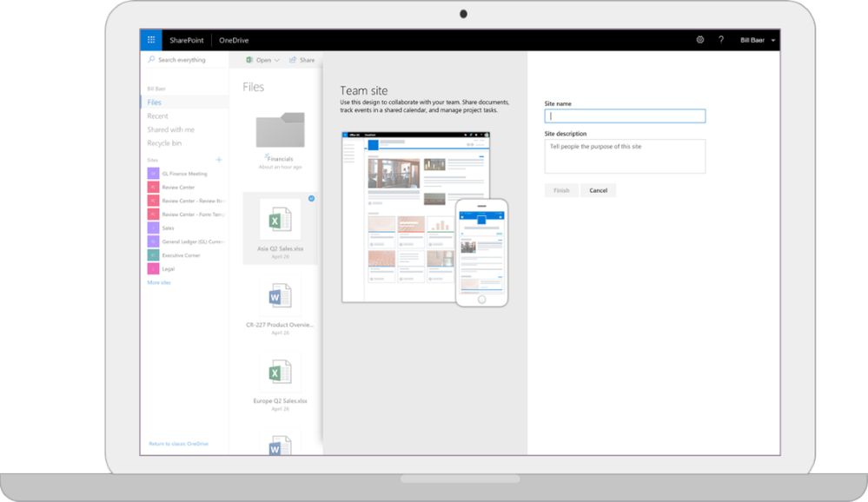Click the Legal site name
This screenshot has width=868, height=502.
click(x=169, y=269)
